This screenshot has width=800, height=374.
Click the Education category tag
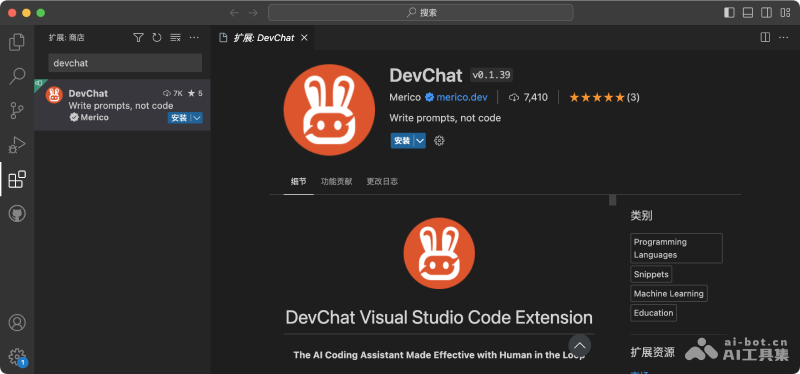point(654,313)
